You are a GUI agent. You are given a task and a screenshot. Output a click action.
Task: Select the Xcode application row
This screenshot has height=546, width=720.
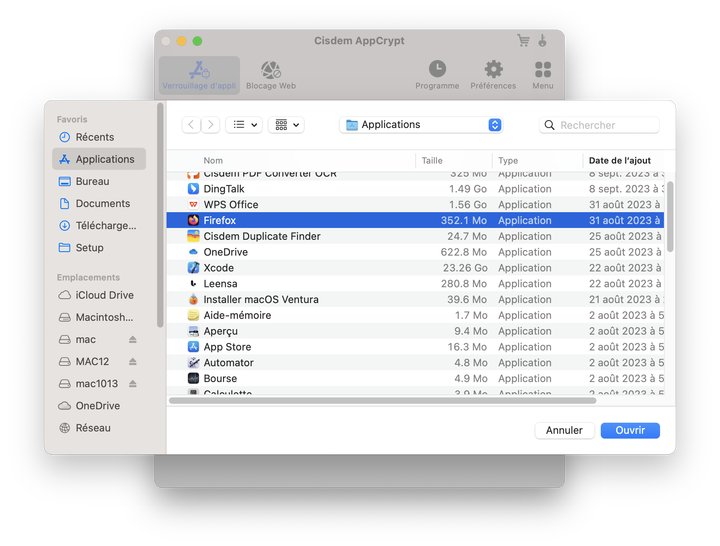point(416,268)
